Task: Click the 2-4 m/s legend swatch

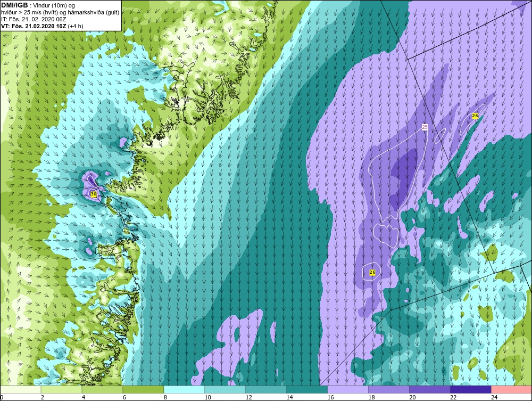Action: click(61, 389)
